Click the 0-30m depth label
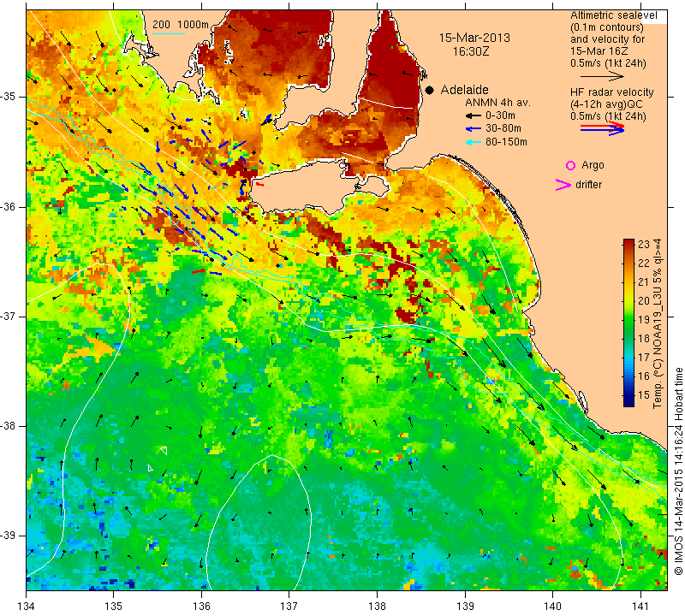The image size is (685, 616). [x=500, y=115]
